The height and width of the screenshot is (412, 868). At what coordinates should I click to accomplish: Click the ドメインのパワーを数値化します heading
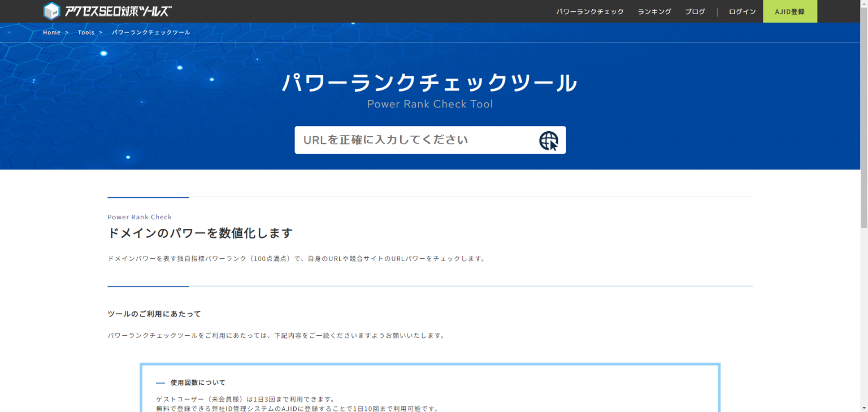pyautogui.click(x=200, y=233)
